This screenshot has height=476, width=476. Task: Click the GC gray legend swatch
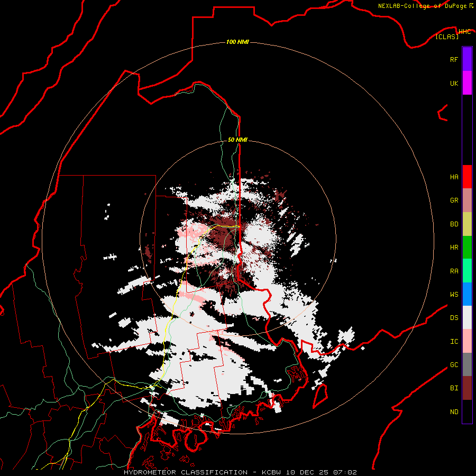(467, 364)
